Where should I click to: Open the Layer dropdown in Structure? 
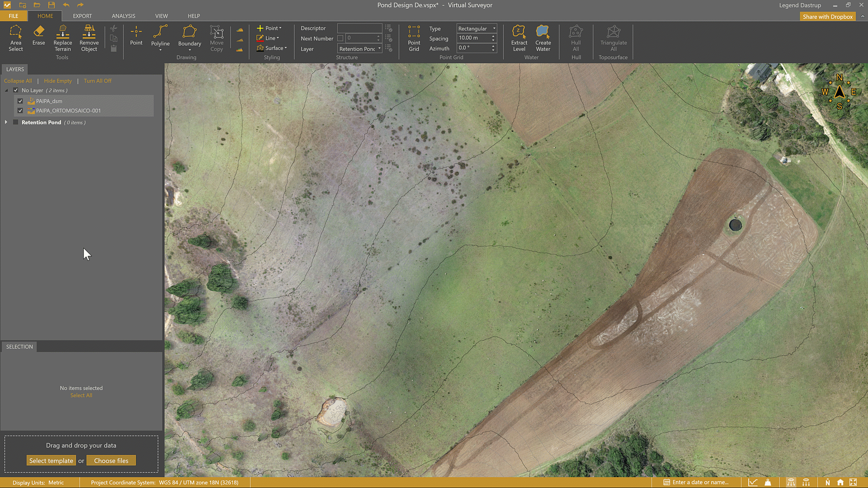coord(360,49)
